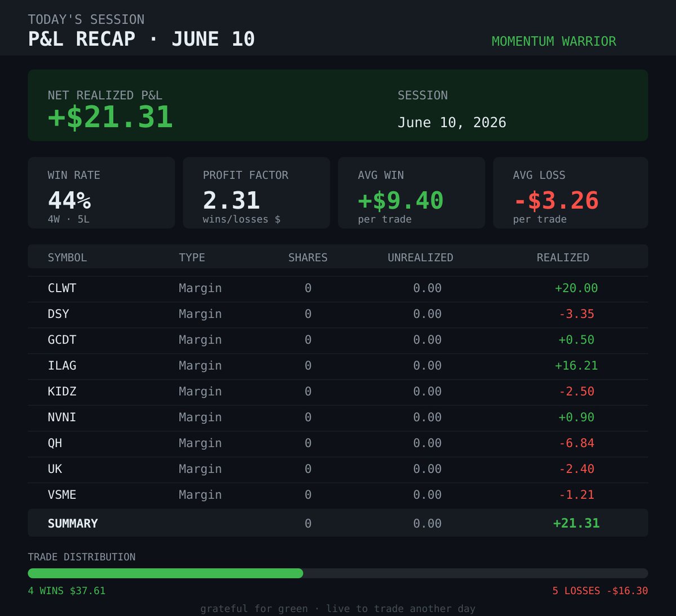
Task: Select the QH symbol
Action: tap(55, 443)
